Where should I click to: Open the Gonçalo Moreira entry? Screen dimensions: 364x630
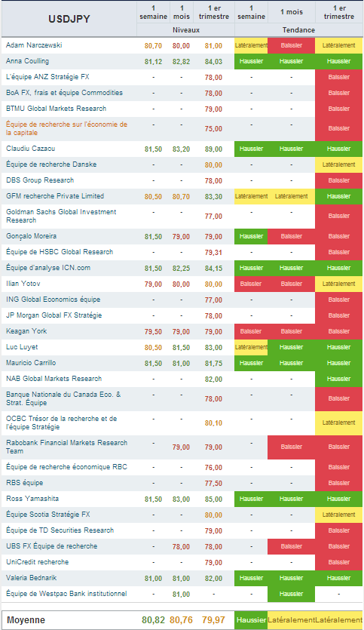point(32,236)
